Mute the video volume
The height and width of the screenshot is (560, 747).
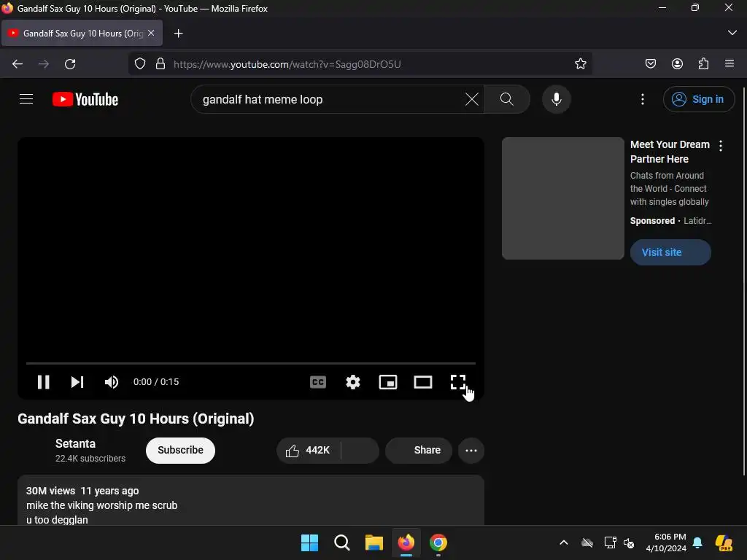click(x=112, y=382)
